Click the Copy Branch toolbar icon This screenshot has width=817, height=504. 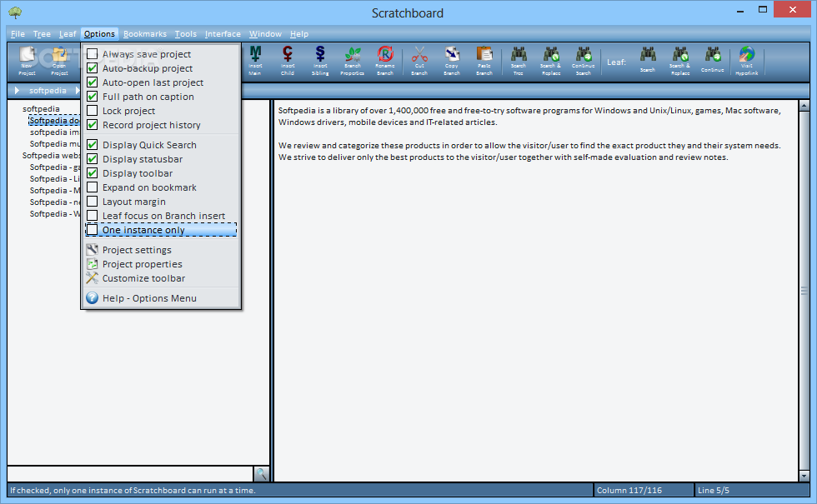tap(452, 60)
